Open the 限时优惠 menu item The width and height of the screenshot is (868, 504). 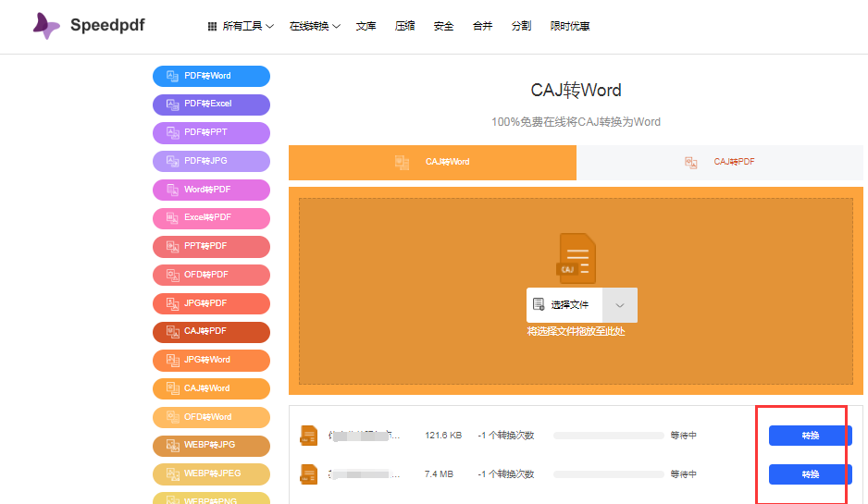tap(570, 26)
